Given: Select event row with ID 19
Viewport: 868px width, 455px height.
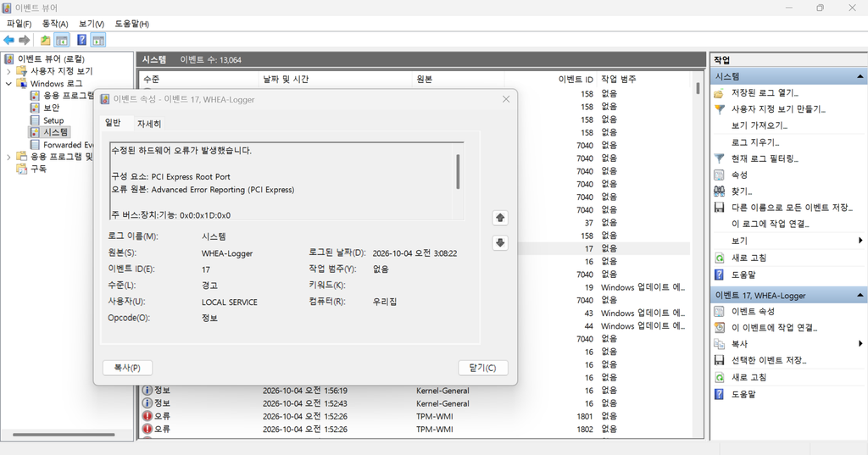Looking at the screenshot, I should click(604, 287).
